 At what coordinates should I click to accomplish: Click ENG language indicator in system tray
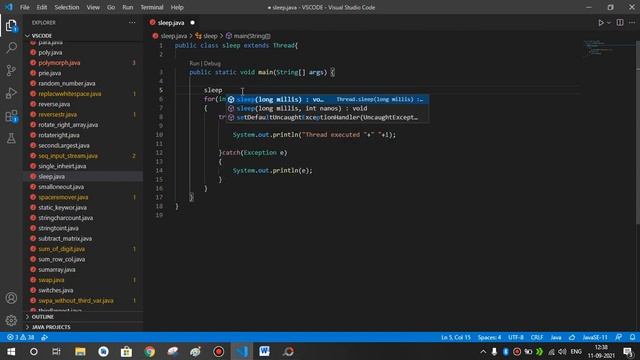[576, 351]
